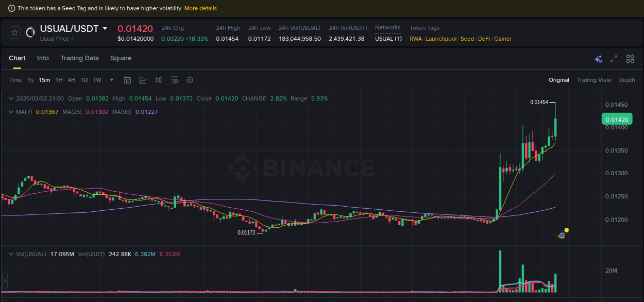The height and width of the screenshot is (302, 644).
Task: Expand the chart to fullscreen
Action: pos(614,59)
